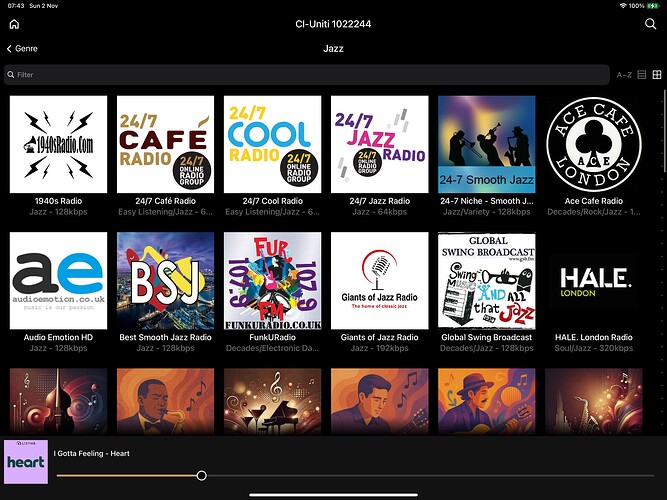Go back to Genre list
Viewport: 667px width, 500px height.
tap(22, 48)
